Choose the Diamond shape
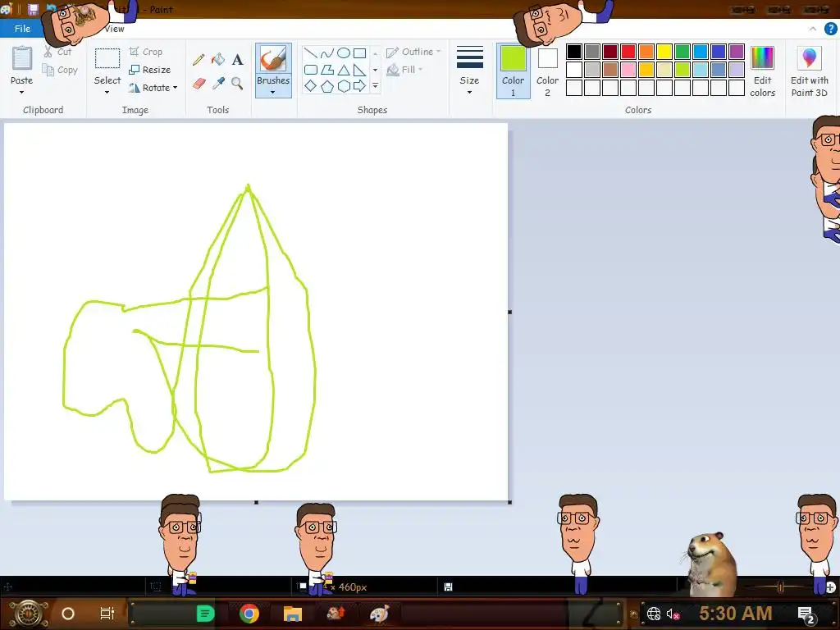This screenshot has height=630, width=840. 311,85
